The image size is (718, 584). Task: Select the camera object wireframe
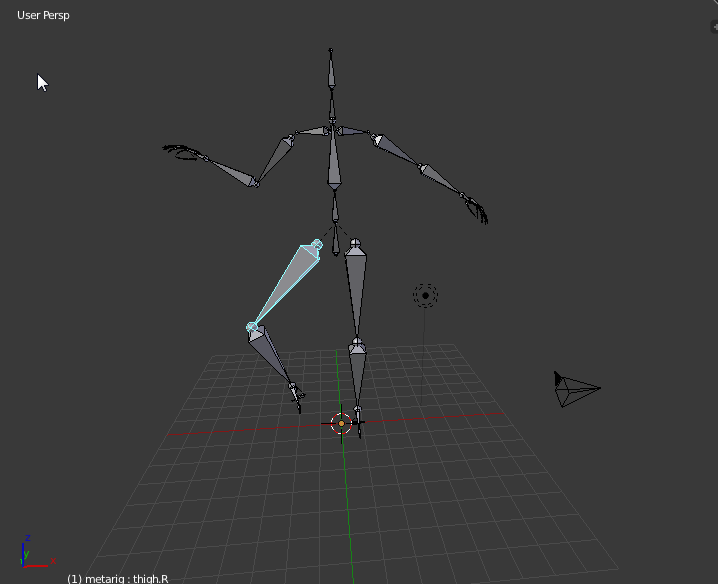577,389
